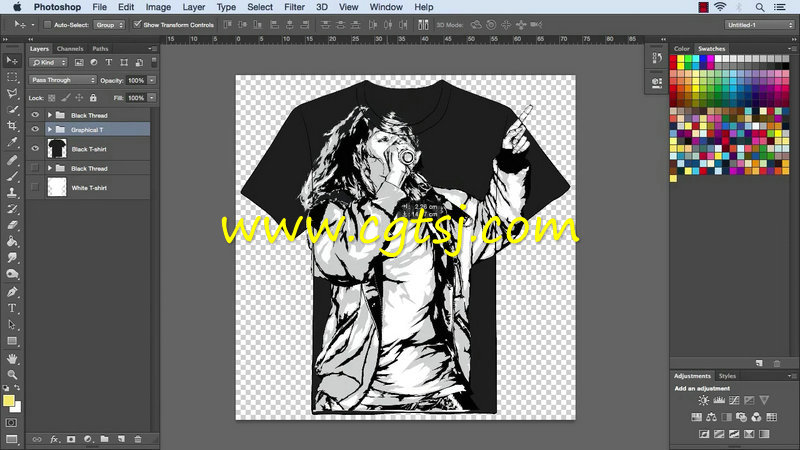The width and height of the screenshot is (800, 450).
Task: Select the Quick Selection tool
Action: (12, 110)
